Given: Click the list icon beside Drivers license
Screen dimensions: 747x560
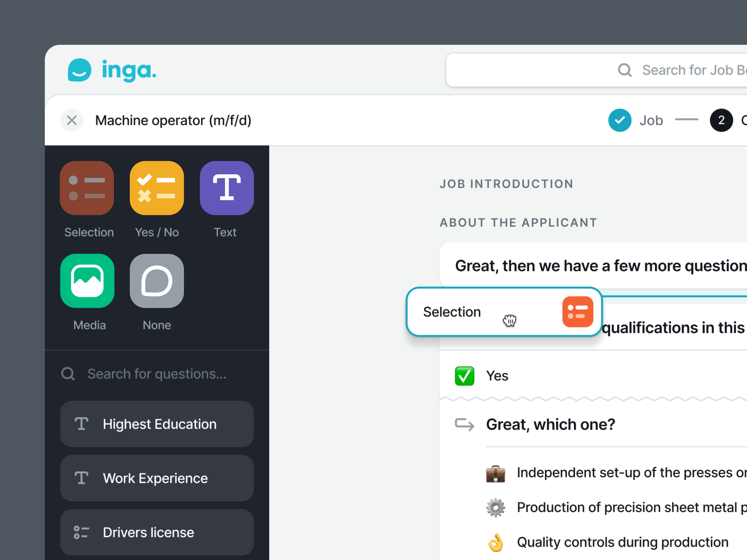Looking at the screenshot, I should [81, 532].
